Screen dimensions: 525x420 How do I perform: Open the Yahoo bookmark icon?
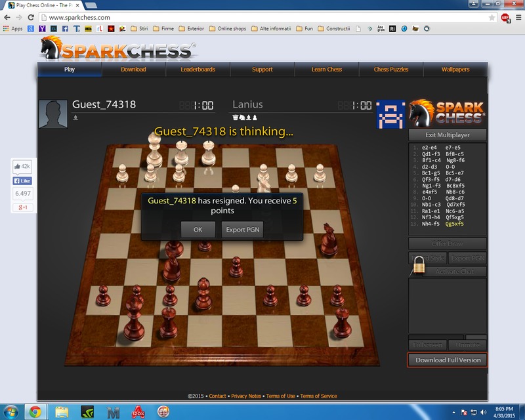pos(42,29)
